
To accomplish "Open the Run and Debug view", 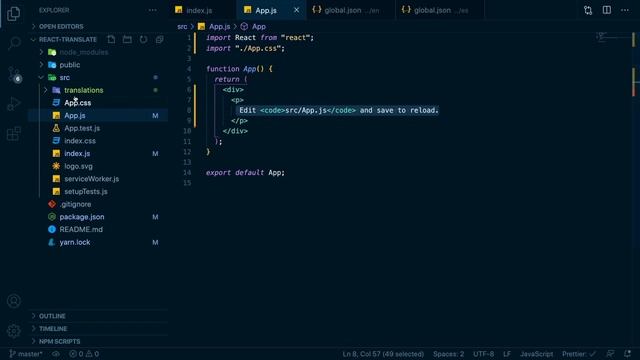I will coord(14,104).
